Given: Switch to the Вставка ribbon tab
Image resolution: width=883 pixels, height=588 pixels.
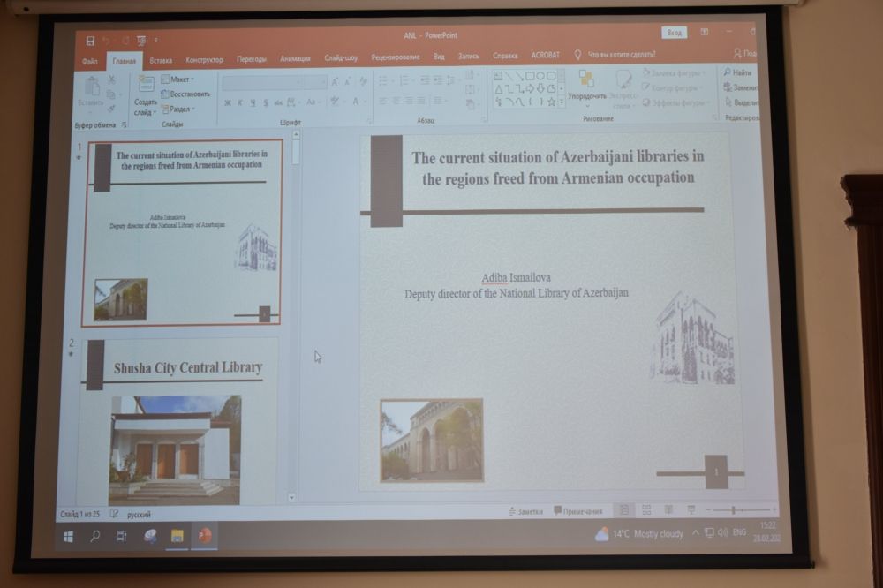Looking at the screenshot, I should (x=161, y=60).
